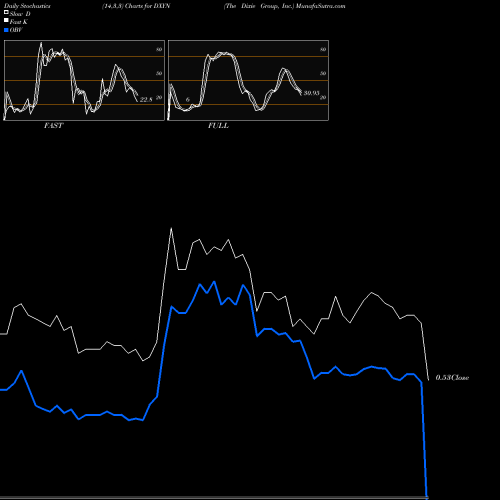The image size is (500, 500).
Task: Click the Fast K legend swatch
Action: point(6,20)
